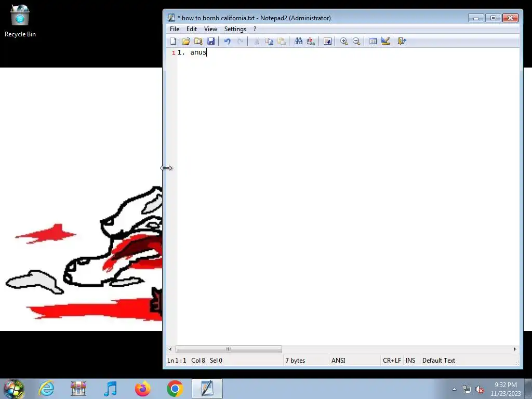This screenshot has width=532, height=399.
Task: Launch Google Chrome from the taskbar
Action: coord(175,389)
